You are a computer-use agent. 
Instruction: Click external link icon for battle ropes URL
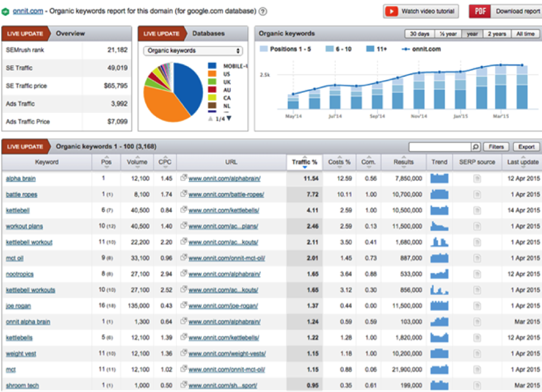coord(184,194)
